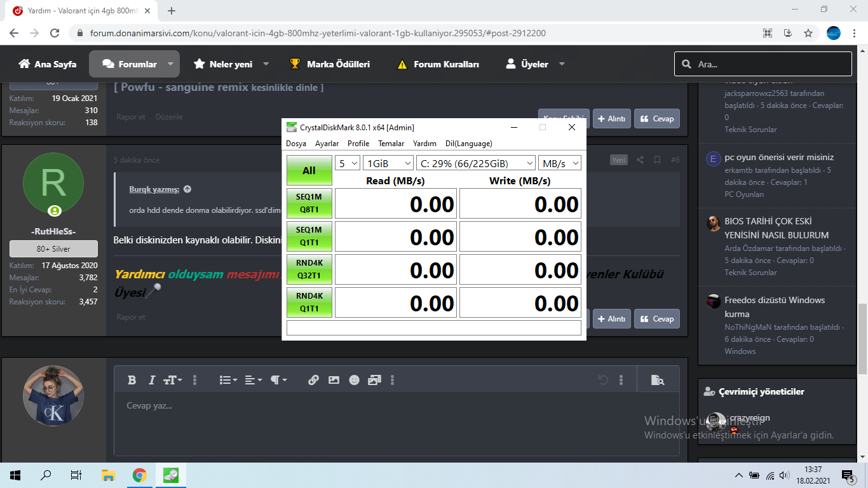The image size is (868, 488).
Task: Open Forum Kuralları in the navigation bar
Action: 438,64
